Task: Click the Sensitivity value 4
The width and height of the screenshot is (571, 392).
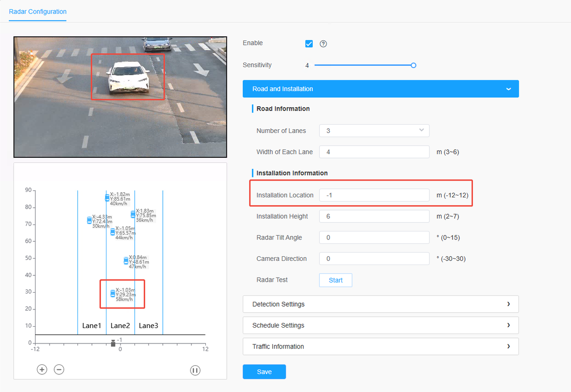Action: pos(307,65)
